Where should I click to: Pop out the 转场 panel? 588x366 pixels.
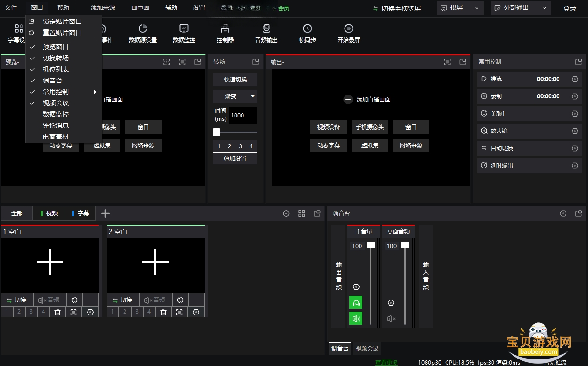(x=256, y=62)
